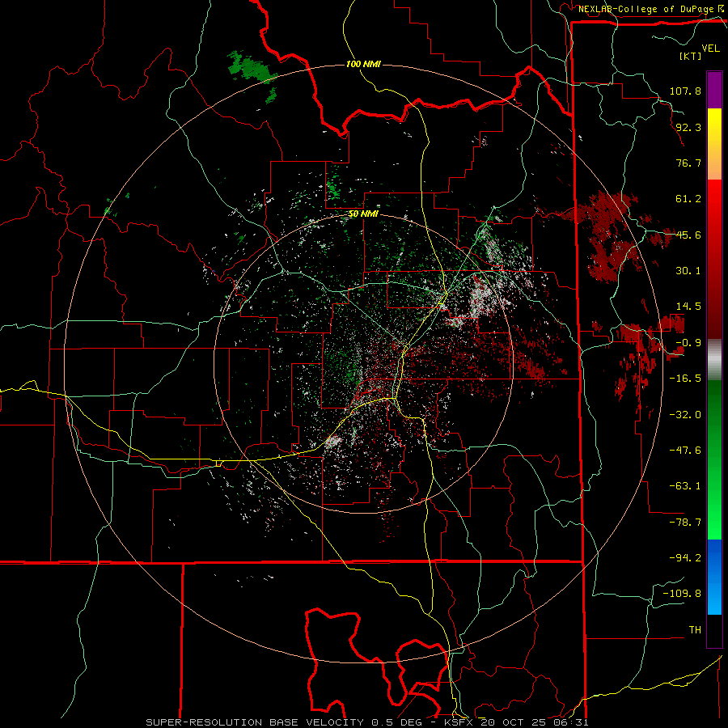Select the -63.1 scale value
Viewport: 728px width, 728px height.
(685, 486)
